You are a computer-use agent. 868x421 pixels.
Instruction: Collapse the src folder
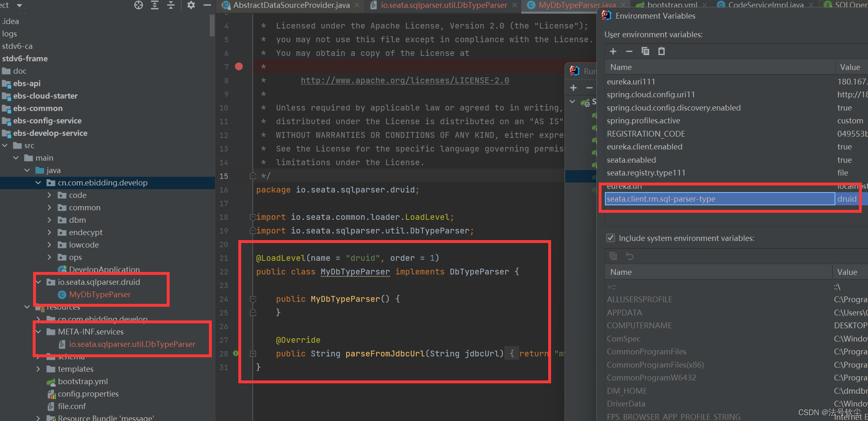(x=5, y=145)
